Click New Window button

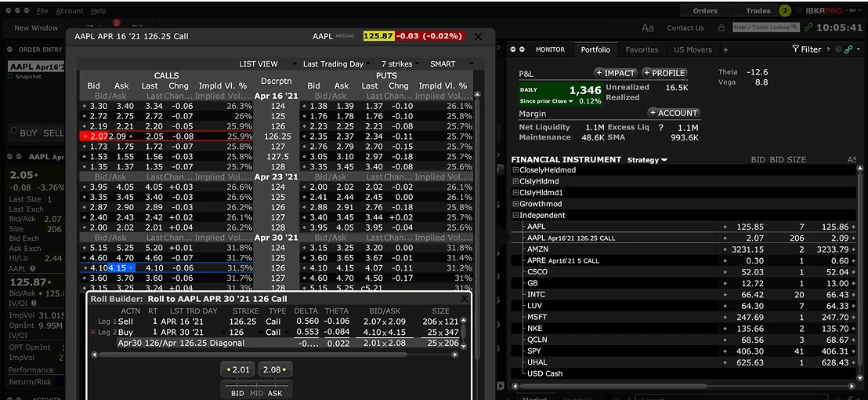point(36,27)
